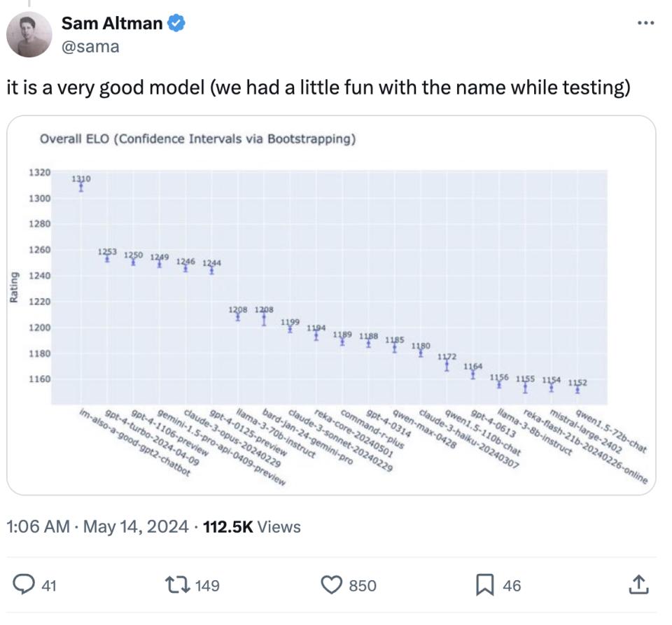Screen dimensions: 672x625
Task: Open the @sama handle link
Action: click(x=90, y=46)
